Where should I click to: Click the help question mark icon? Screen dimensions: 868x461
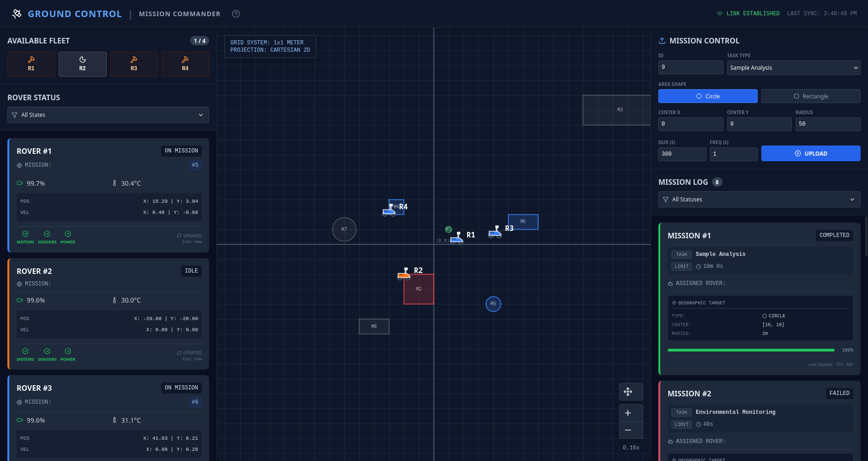236,14
